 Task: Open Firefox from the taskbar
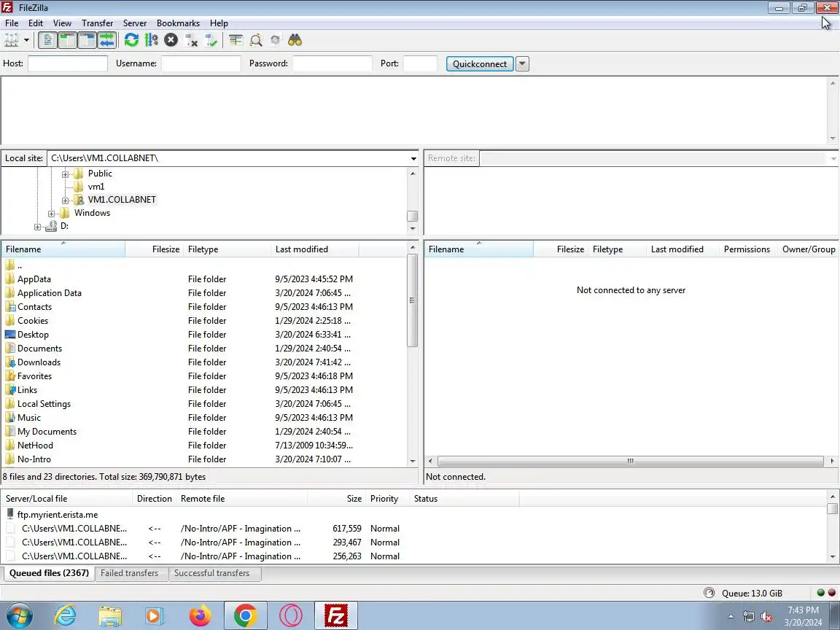point(201,616)
